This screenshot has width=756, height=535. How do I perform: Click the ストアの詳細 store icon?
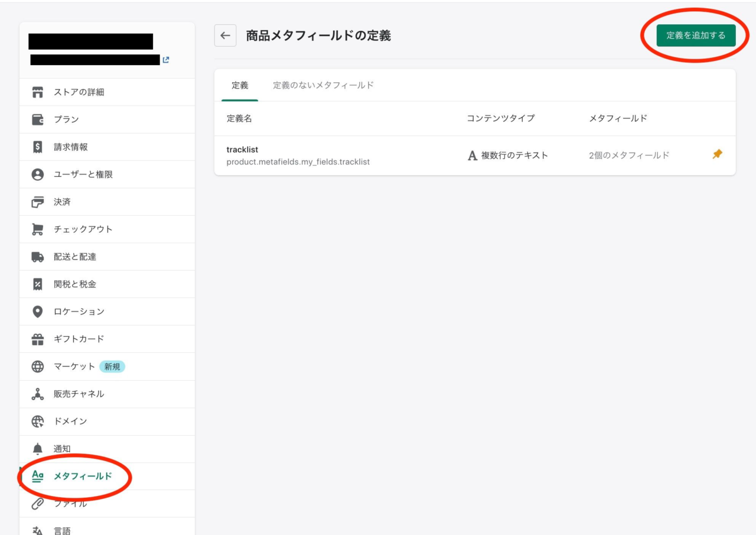pyautogui.click(x=38, y=92)
